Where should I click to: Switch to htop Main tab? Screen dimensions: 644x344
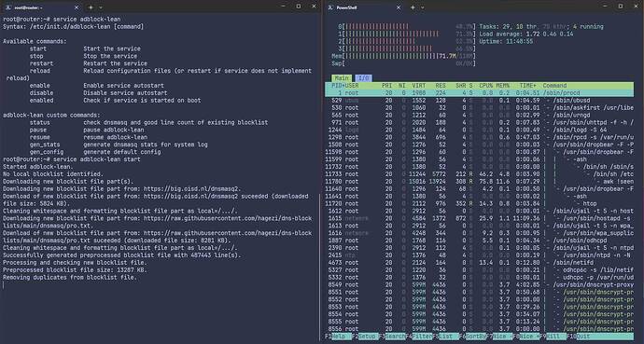pos(342,78)
